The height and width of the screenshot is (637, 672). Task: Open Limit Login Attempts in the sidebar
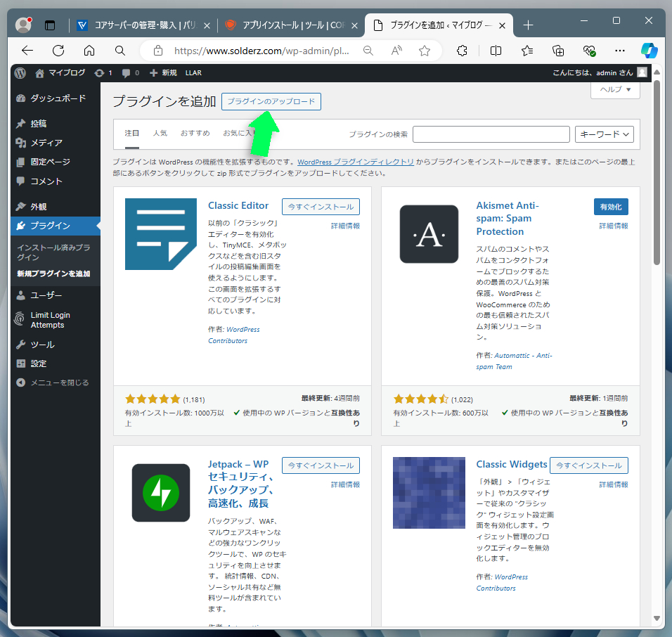coord(56,320)
